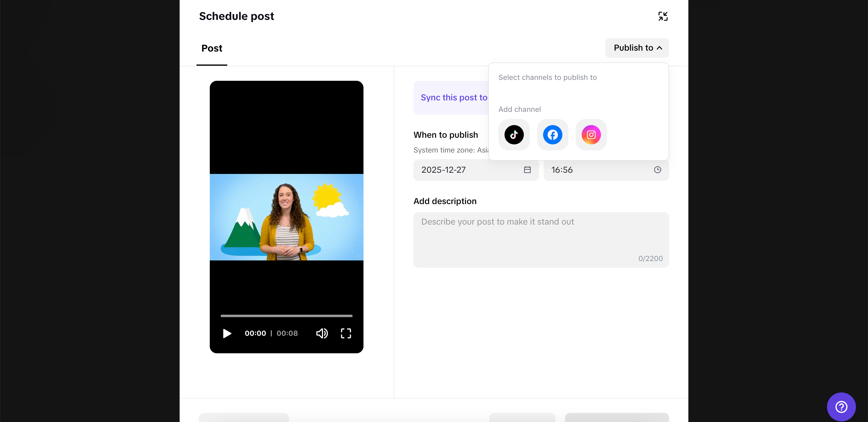Add Instagram as a publish channel

tap(591, 135)
